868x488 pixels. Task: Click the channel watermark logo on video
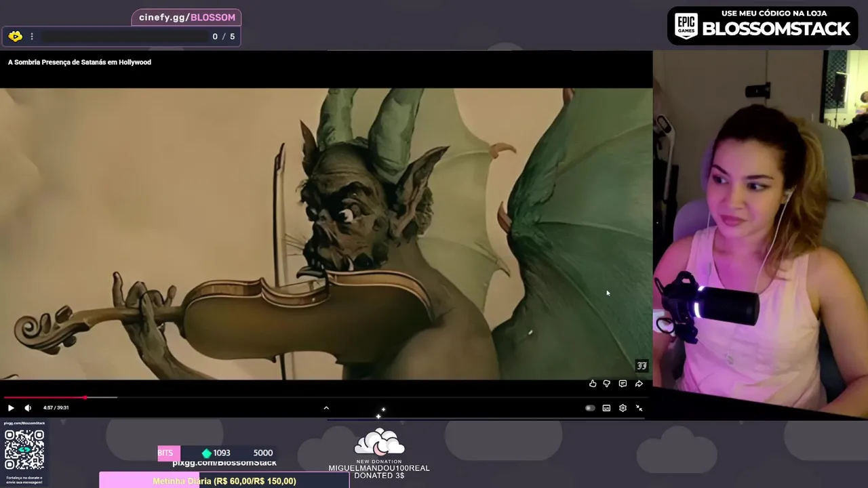point(642,366)
